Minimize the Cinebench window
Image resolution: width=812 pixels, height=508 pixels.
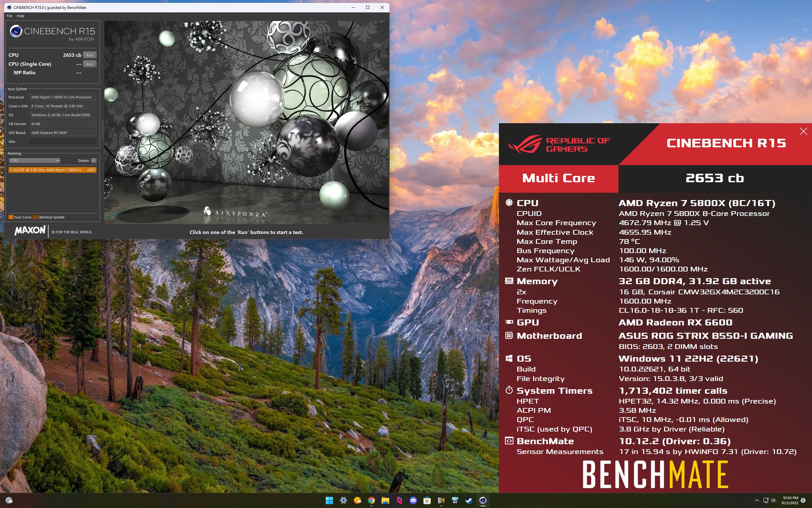(x=353, y=7)
